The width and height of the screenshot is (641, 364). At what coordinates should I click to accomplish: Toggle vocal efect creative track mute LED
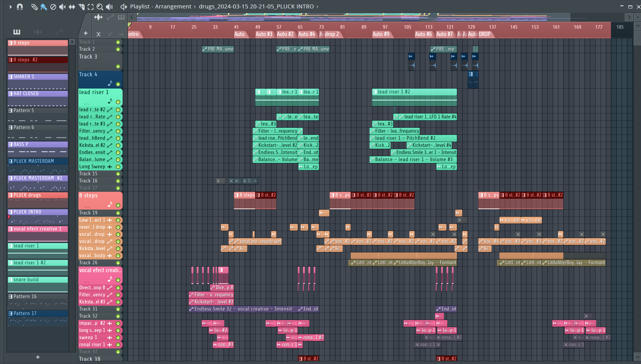tap(118, 280)
